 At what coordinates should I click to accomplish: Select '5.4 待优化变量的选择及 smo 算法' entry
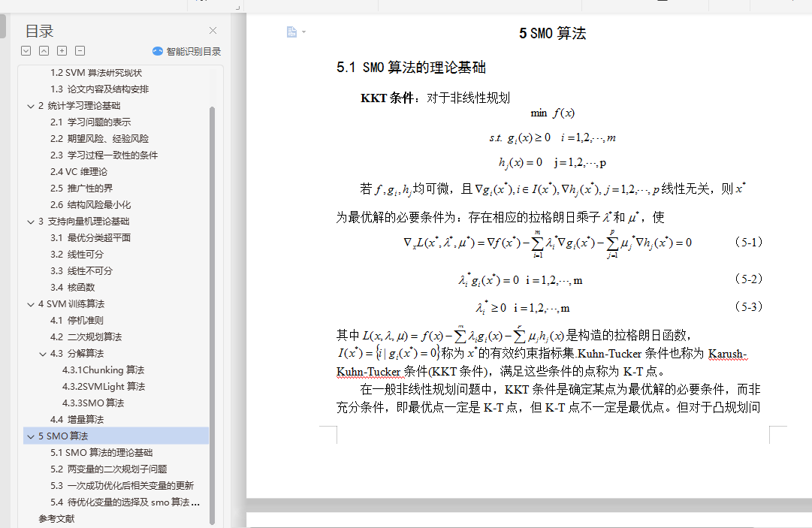(125, 502)
